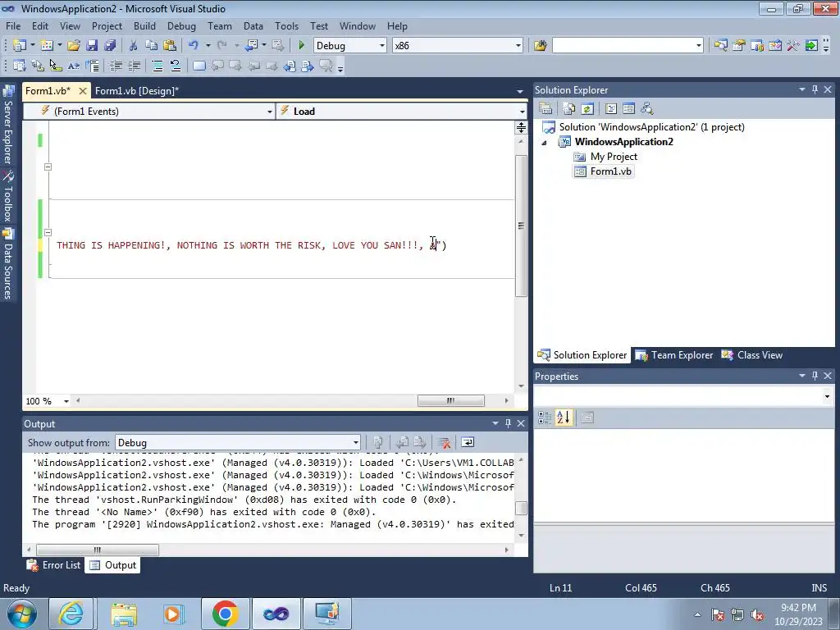The width and height of the screenshot is (840, 630).
Task: Toggle a bookmark on the current line
Action: [199, 66]
